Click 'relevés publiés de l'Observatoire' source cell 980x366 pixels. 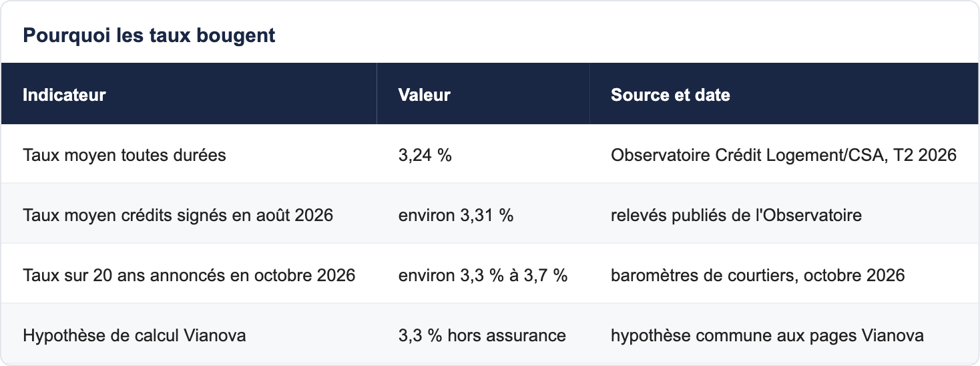pos(736,215)
